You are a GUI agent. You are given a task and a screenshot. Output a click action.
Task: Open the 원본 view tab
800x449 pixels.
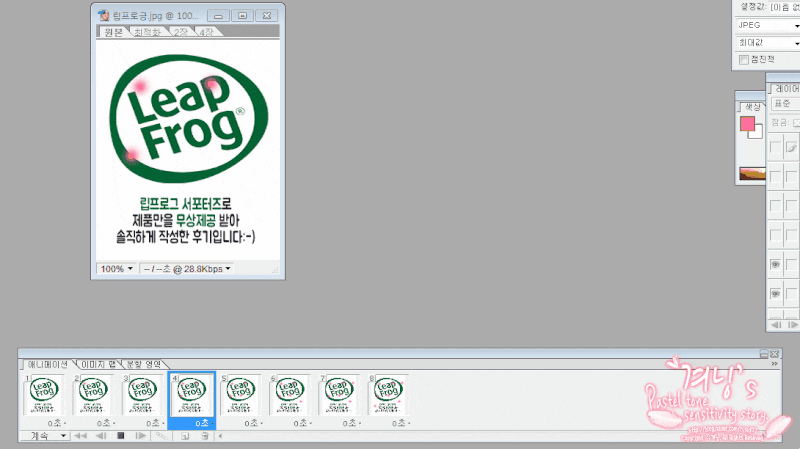click(x=113, y=32)
